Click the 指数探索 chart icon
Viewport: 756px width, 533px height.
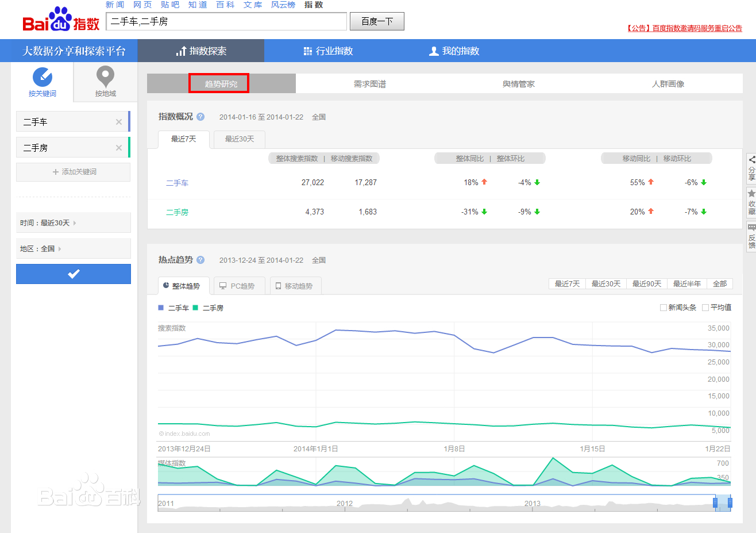tap(181, 51)
